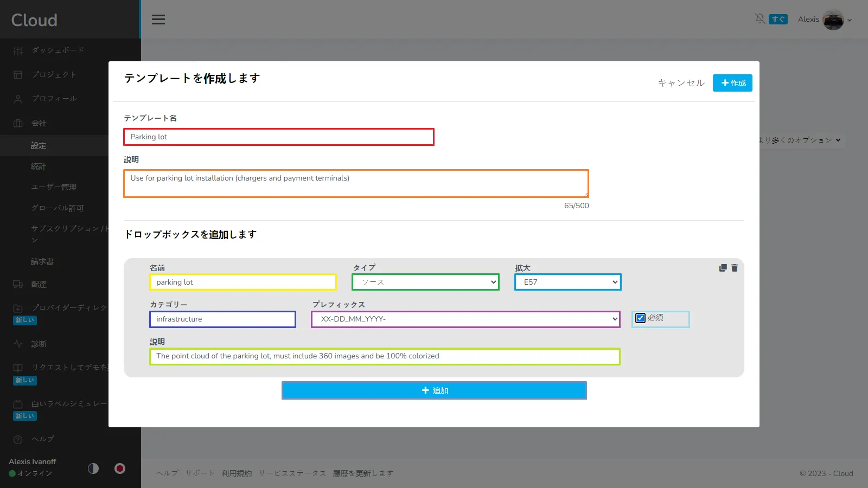Click キャンセル to close dialog

[681, 83]
